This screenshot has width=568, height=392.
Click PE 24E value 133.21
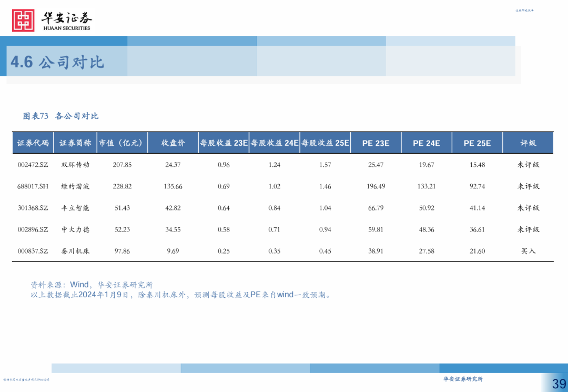tap(427, 186)
